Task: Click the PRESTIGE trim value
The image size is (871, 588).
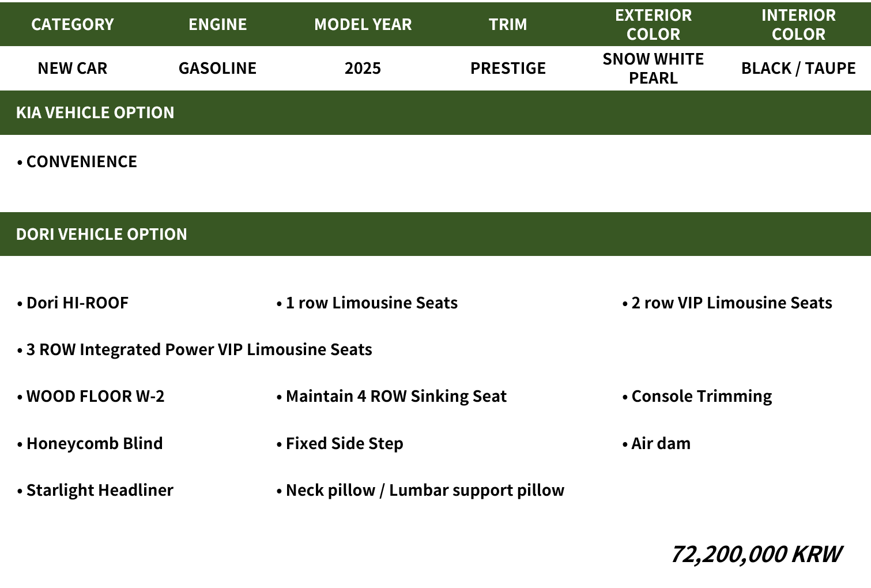Action: click(x=508, y=68)
